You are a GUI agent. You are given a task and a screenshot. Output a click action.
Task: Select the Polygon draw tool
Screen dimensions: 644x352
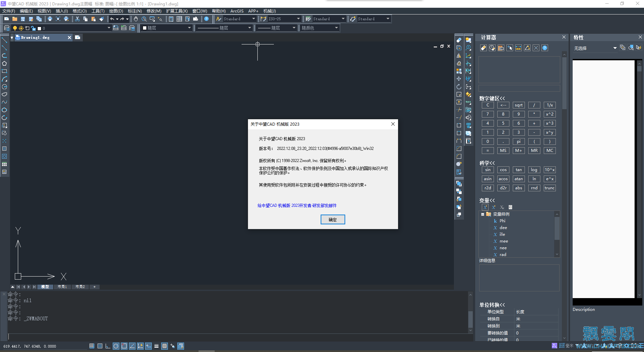click(4, 63)
